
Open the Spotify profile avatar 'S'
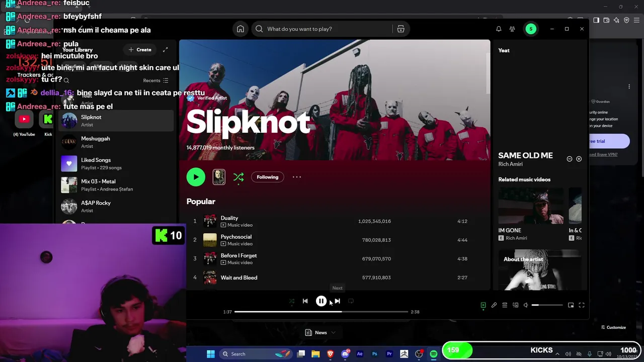(531, 29)
